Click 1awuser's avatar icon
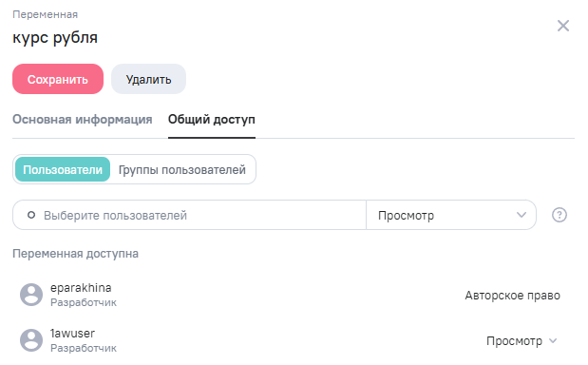This screenshot has height=365, width=588. click(x=31, y=340)
